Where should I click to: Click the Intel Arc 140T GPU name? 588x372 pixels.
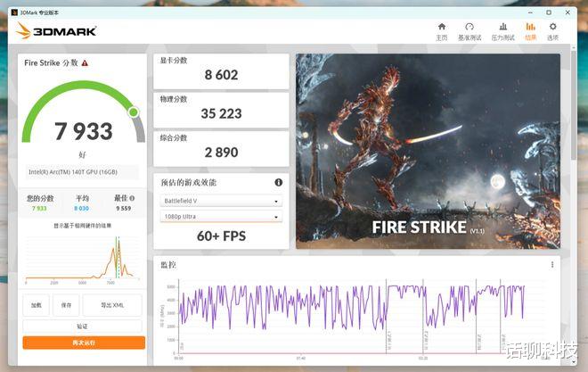[x=73, y=172]
